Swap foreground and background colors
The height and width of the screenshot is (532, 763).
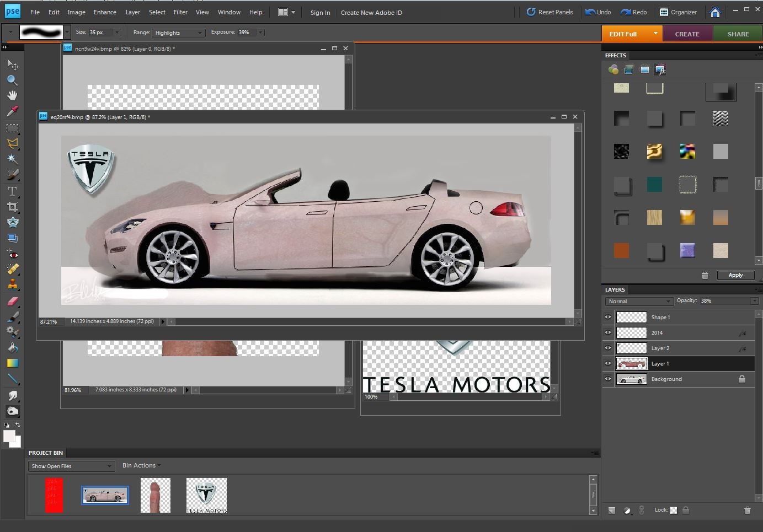(18, 425)
